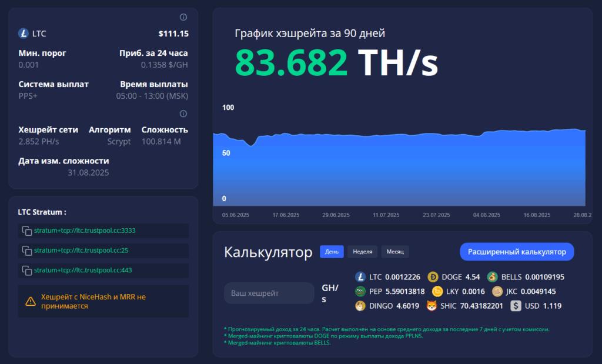
Task: Select the День calculator period tab
Action: coord(332,252)
